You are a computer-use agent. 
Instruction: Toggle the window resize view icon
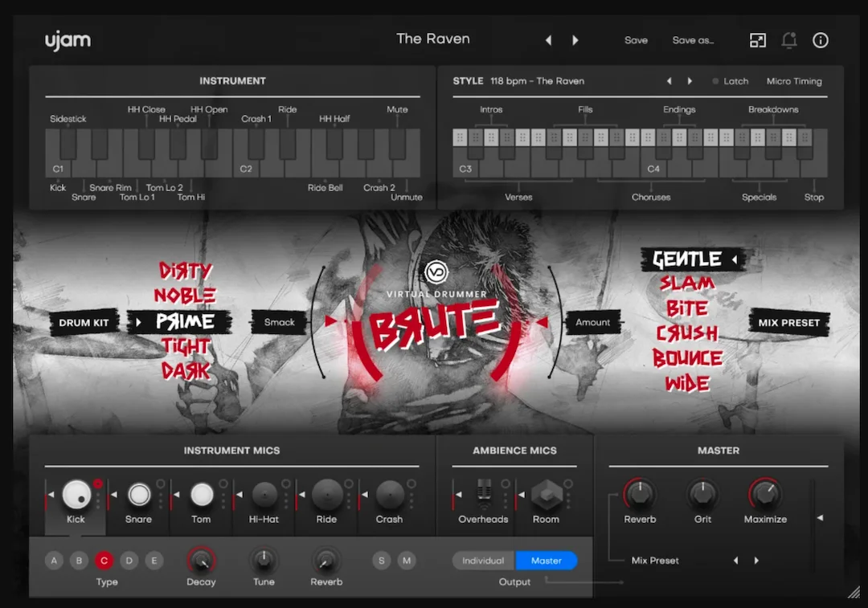(x=758, y=40)
